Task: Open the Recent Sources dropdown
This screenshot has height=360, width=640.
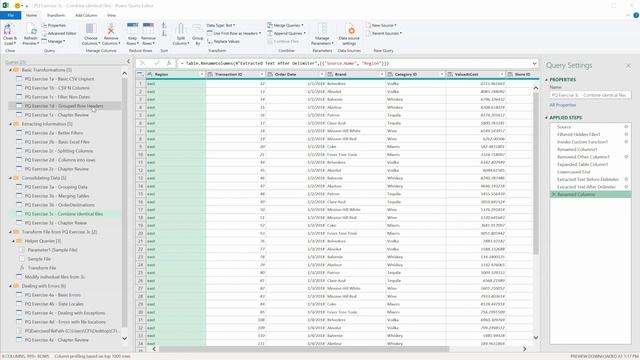Action: pos(384,33)
